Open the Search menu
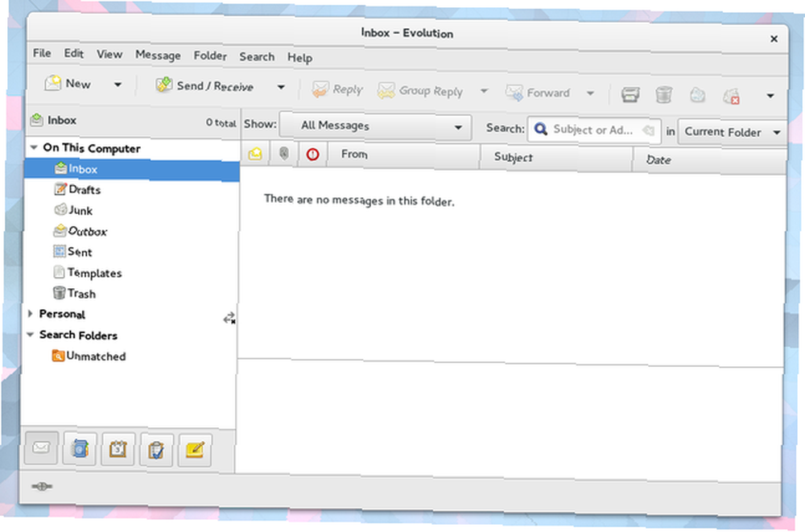The image size is (805, 532). [x=257, y=56]
